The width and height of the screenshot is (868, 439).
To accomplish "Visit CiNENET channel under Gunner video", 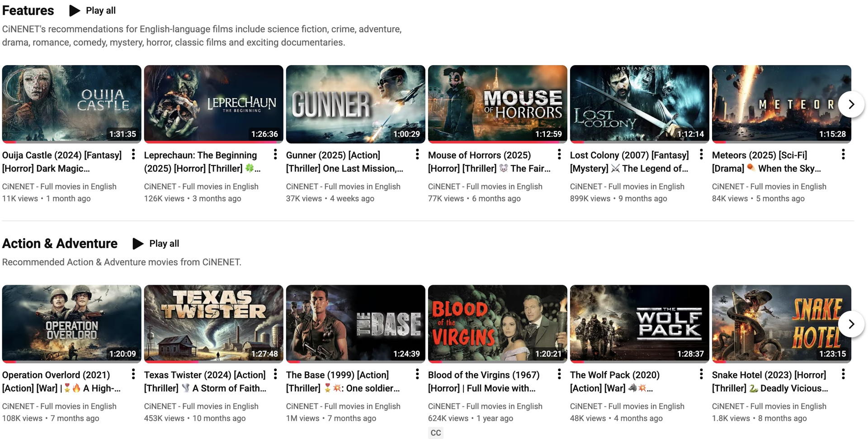I will (x=343, y=186).
